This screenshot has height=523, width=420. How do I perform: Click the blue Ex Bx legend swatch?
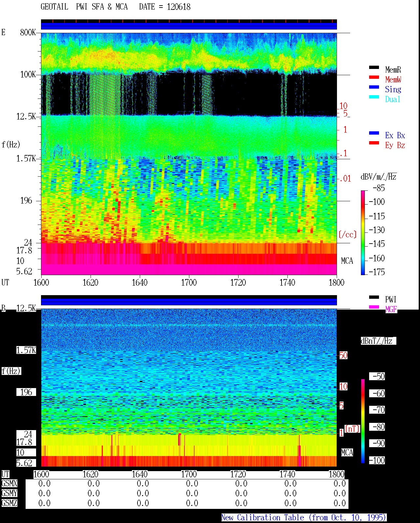pos(374,133)
